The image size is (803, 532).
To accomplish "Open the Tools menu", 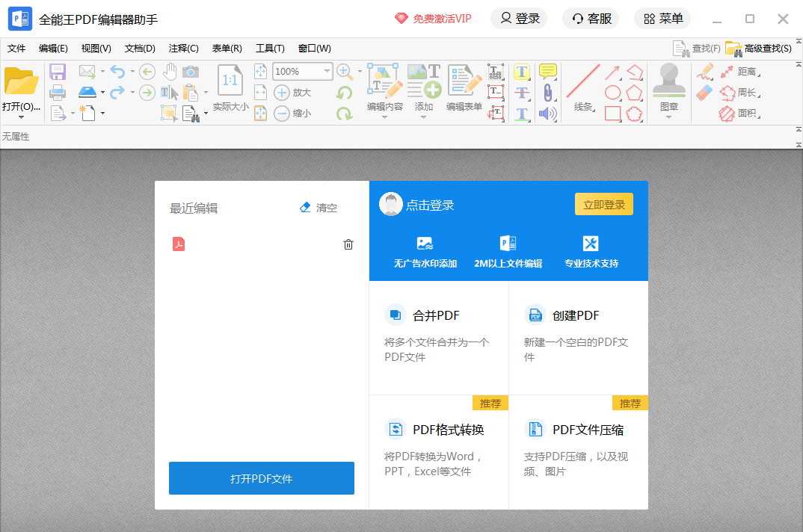I will tap(270, 49).
